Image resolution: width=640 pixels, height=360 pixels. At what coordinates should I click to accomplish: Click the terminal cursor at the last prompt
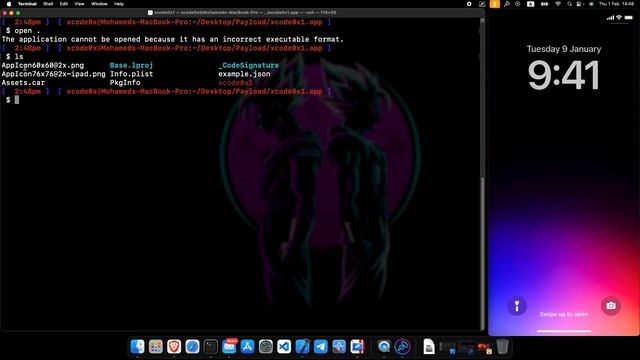coord(17,100)
